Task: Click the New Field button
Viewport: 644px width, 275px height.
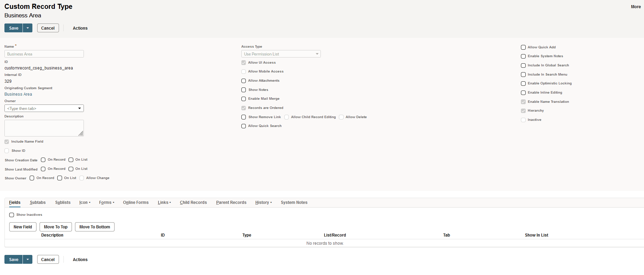Action: point(23,227)
